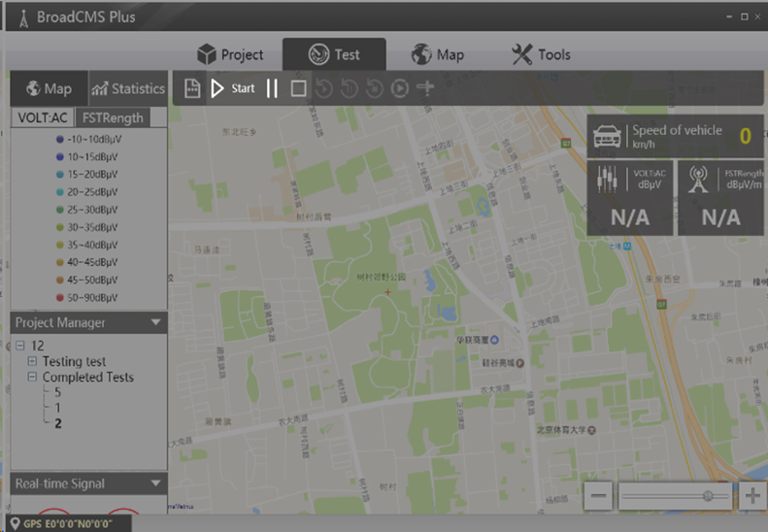Select completed test 5 in tree

[57, 392]
